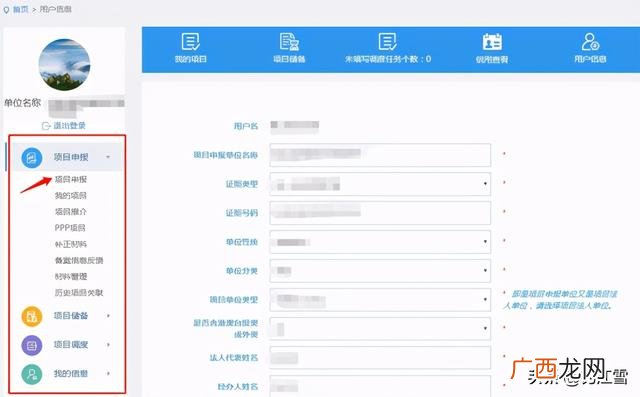This screenshot has width=640, height=397.
Task: Open 历史项目关联 in the sidebar submenu
Action: (79, 293)
